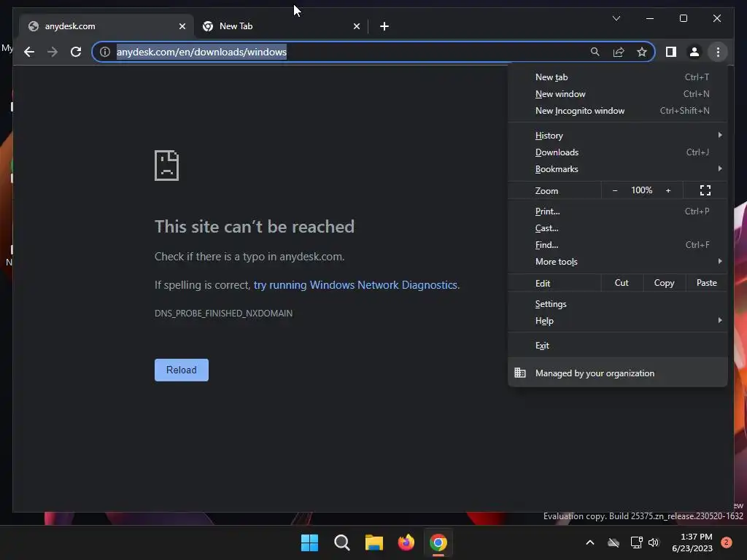Go back with the back arrow
Image resolution: width=747 pixels, height=560 pixels.
click(29, 52)
